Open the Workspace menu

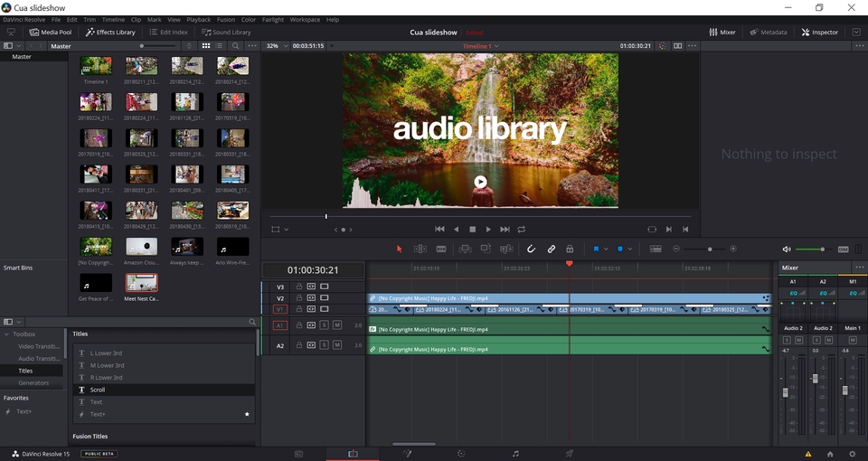tap(305, 19)
